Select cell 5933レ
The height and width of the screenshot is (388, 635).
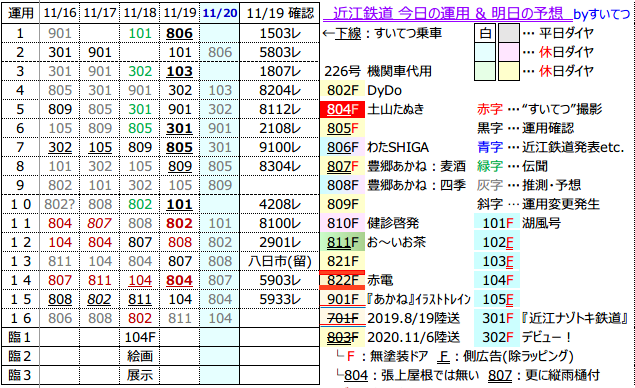280,299
